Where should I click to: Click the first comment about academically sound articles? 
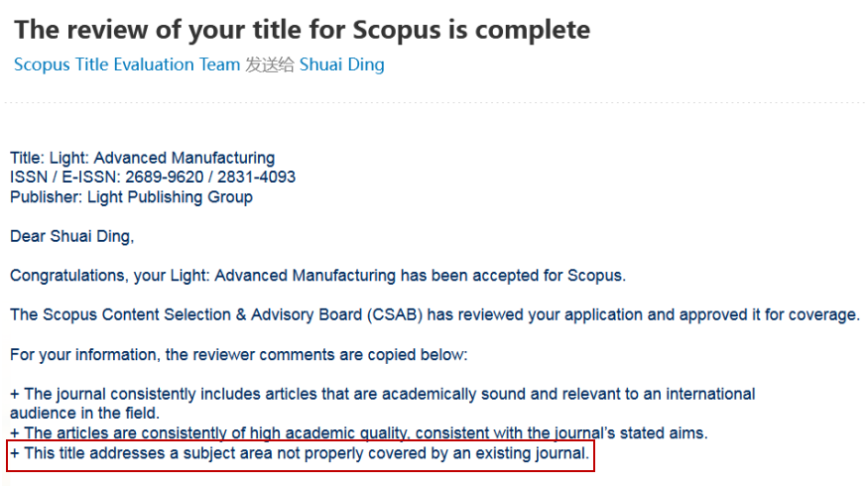(382, 394)
